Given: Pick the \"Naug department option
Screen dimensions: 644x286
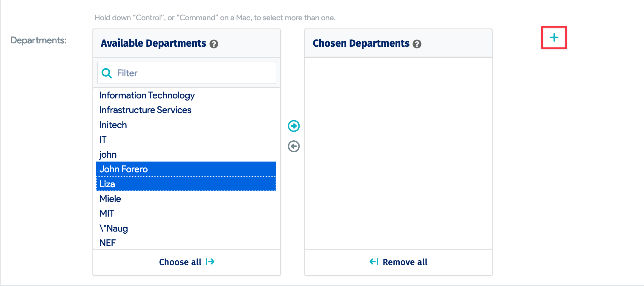Looking at the screenshot, I should point(114,229).
